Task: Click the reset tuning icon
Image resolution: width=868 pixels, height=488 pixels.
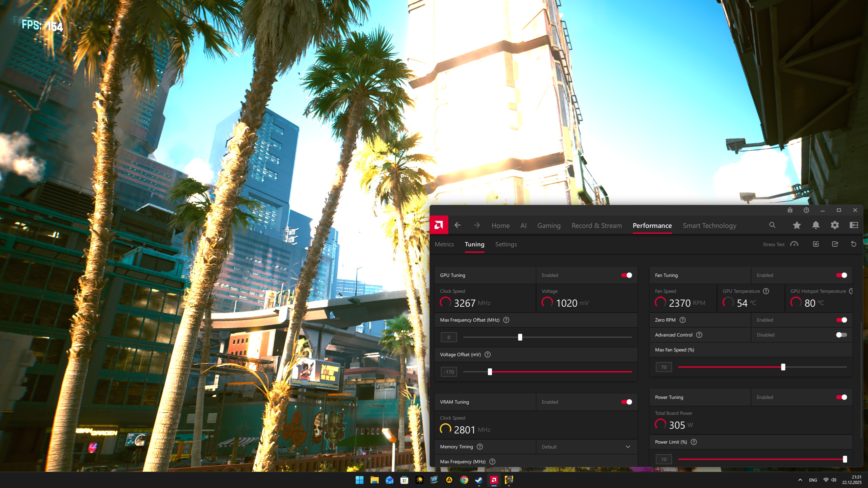Action: coord(854,244)
